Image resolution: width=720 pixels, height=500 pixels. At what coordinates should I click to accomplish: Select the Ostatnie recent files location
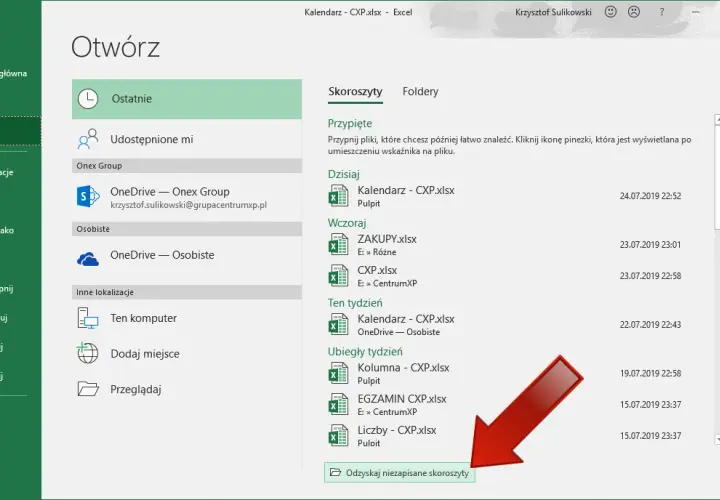[186, 99]
